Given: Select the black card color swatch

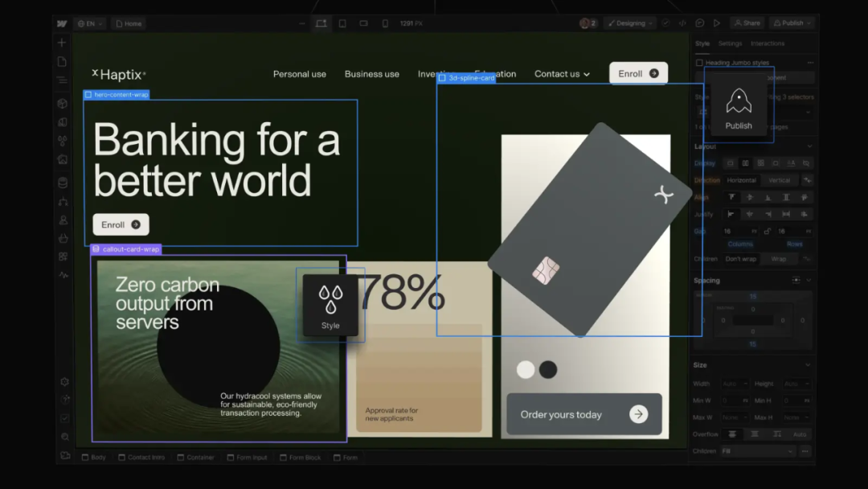Looking at the screenshot, I should (548, 369).
